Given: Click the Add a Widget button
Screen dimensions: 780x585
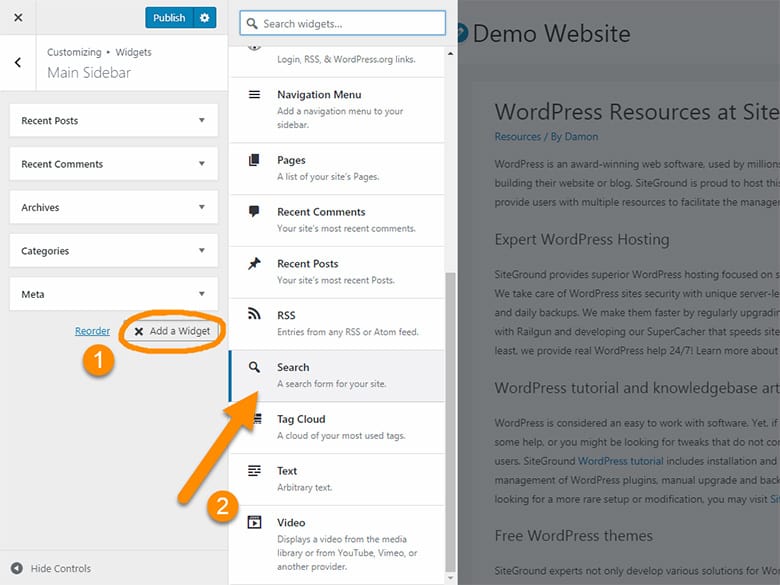Looking at the screenshot, I should pos(172,331).
